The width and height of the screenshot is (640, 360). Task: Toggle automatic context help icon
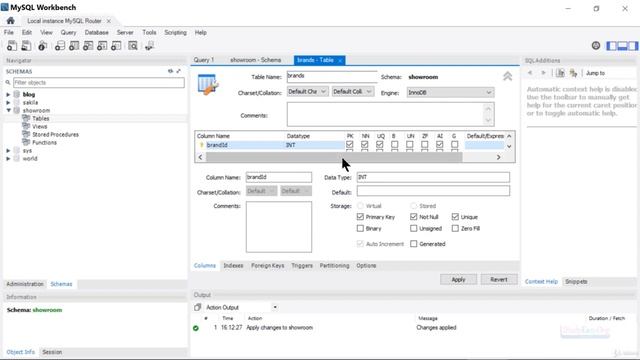point(573,73)
